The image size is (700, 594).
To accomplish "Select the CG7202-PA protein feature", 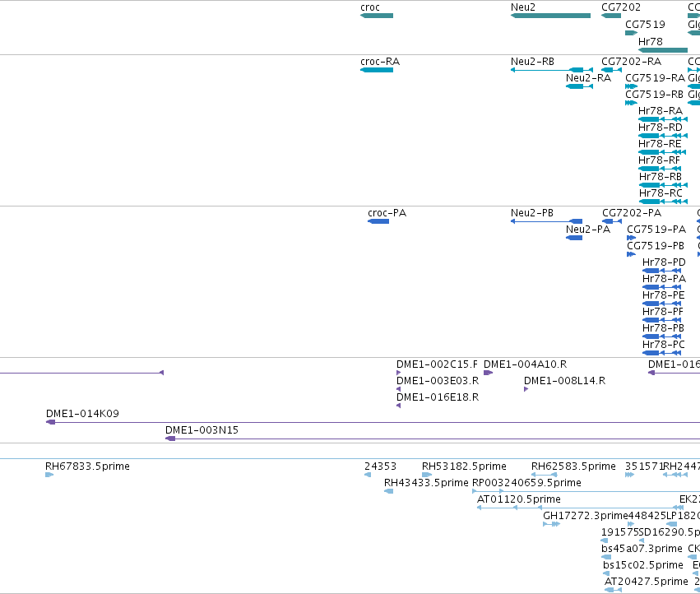I will [612, 221].
